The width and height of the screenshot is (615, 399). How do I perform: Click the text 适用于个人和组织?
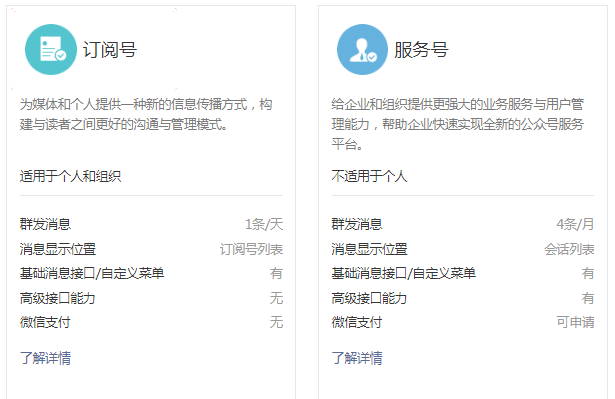pos(71,176)
